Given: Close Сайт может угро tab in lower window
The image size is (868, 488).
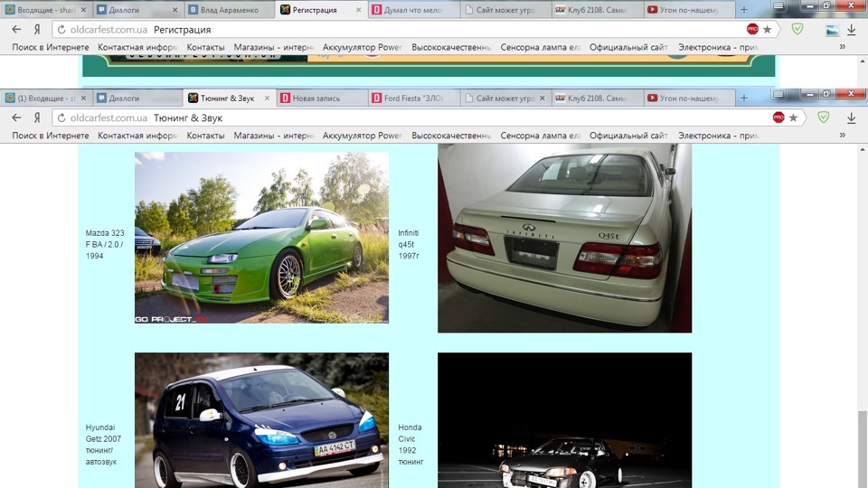Looking at the screenshot, I should tap(542, 98).
